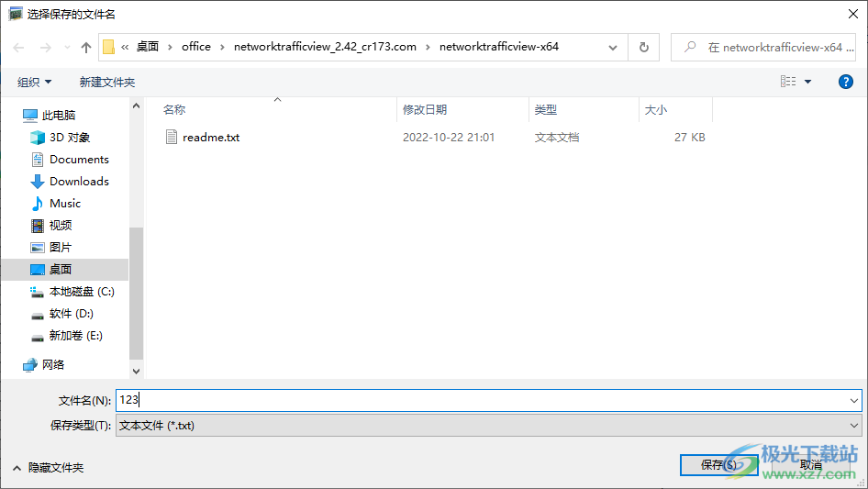
Task: Close the save dialog window
Action: click(853, 14)
